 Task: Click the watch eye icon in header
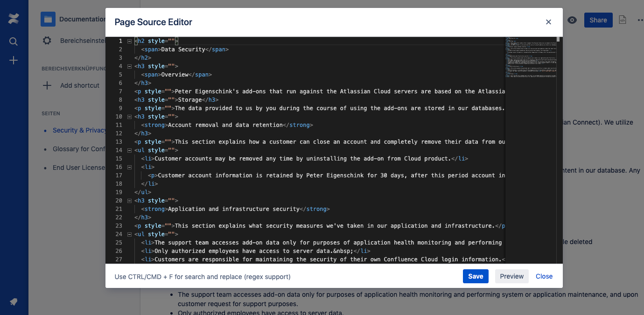point(572,20)
